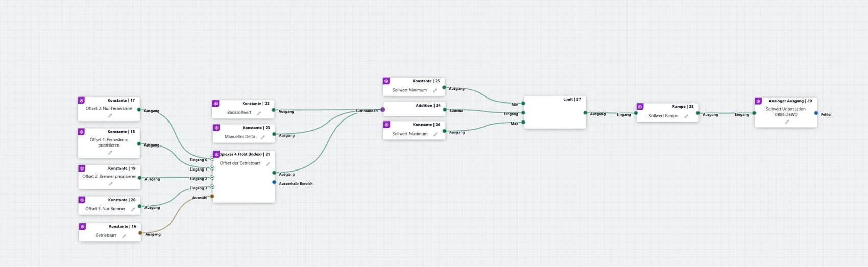Click Ausgang port of Konstante 25

coord(444,87)
